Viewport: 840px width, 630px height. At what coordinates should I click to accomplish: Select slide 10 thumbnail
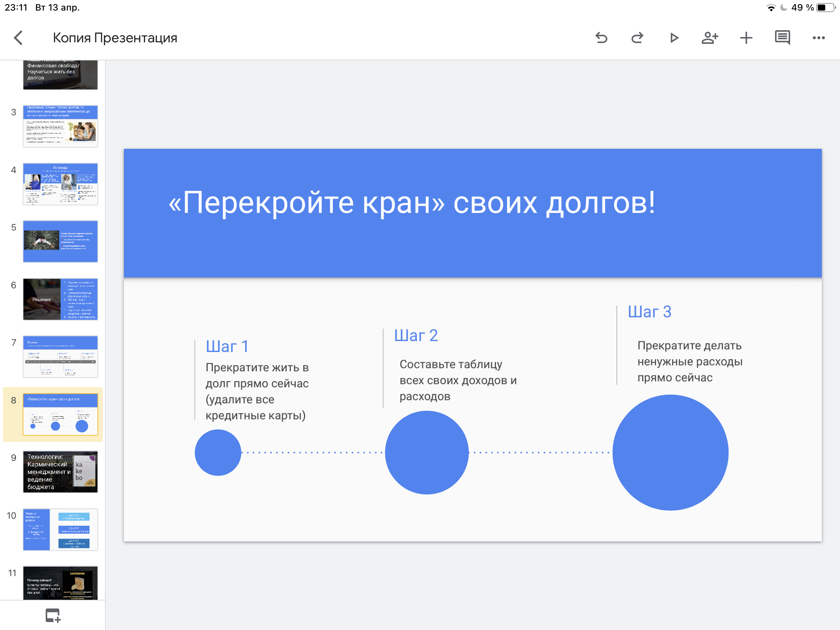coord(60,530)
